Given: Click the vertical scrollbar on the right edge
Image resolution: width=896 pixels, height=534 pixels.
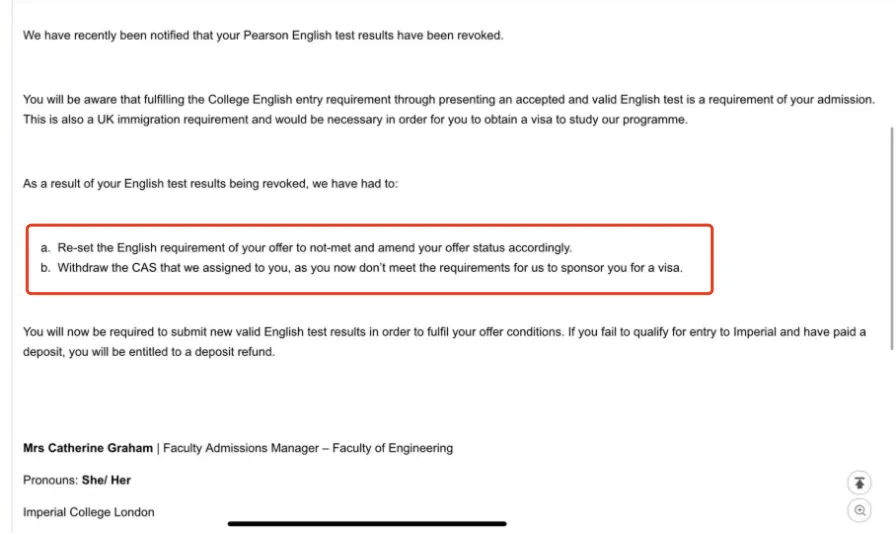Looking at the screenshot, I should tap(890, 238).
